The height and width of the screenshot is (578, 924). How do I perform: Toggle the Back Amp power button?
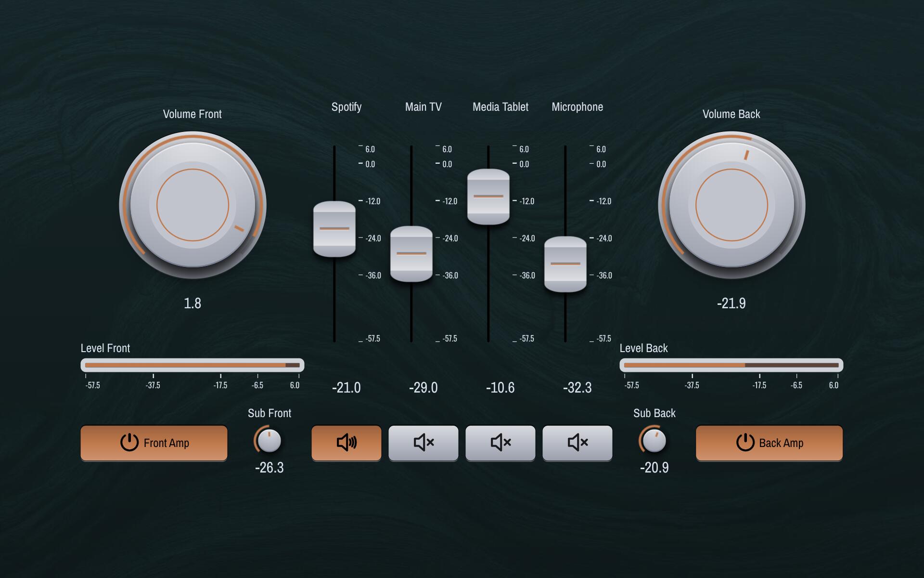coord(769,443)
